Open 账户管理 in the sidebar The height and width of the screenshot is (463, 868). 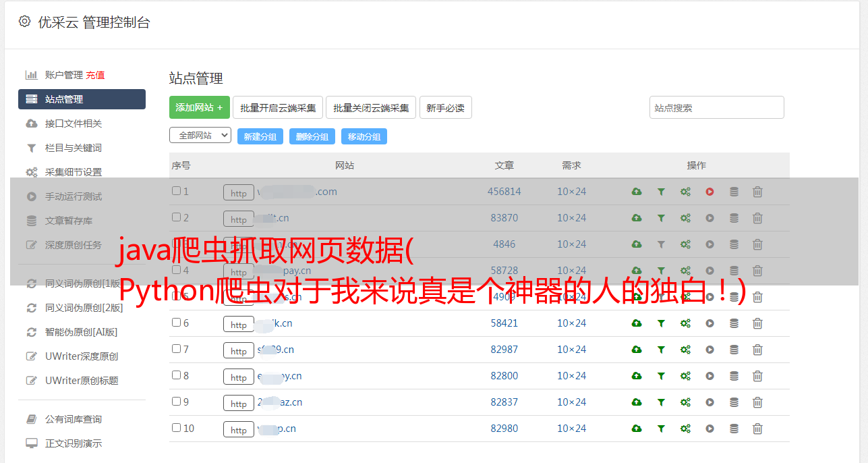point(64,75)
